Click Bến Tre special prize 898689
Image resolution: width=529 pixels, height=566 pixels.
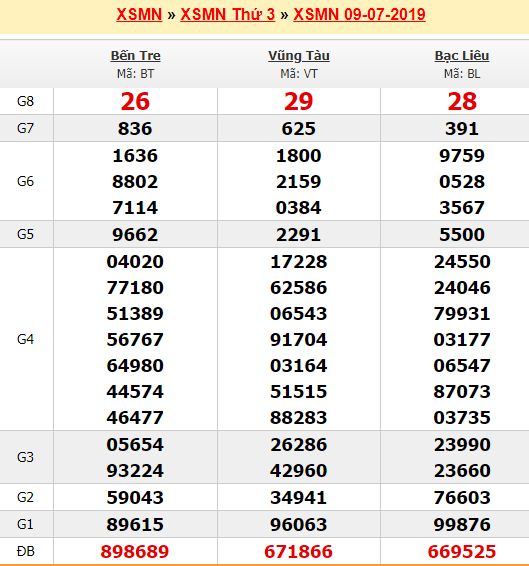click(135, 552)
